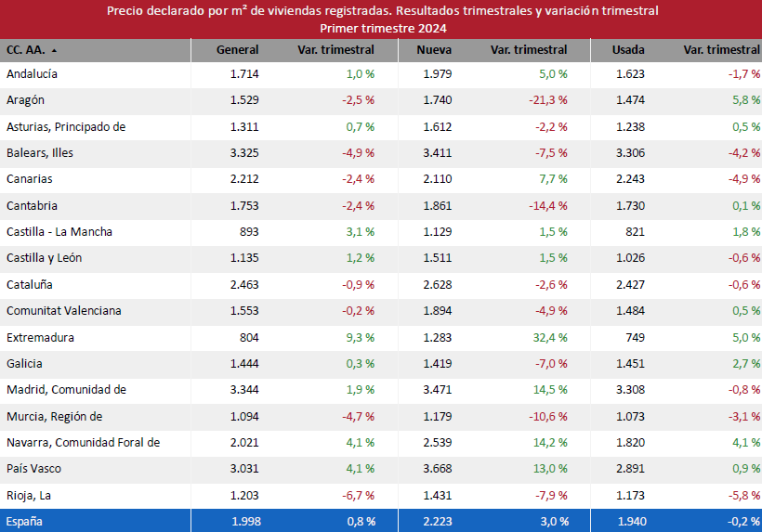
Task: Select the Andalucía row label
Action: [x=32, y=73]
